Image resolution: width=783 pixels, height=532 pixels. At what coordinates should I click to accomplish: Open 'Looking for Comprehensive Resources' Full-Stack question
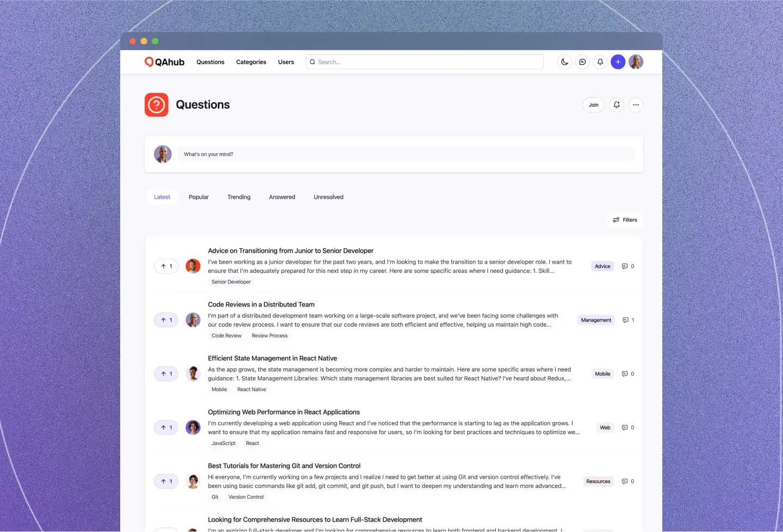point(315,520)
